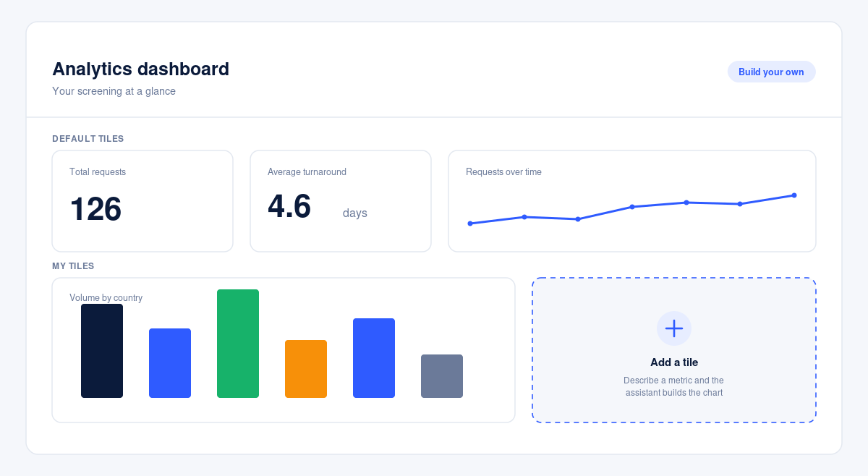
Task: Open the Requests over time chart tile
Action: pos(632,201)
